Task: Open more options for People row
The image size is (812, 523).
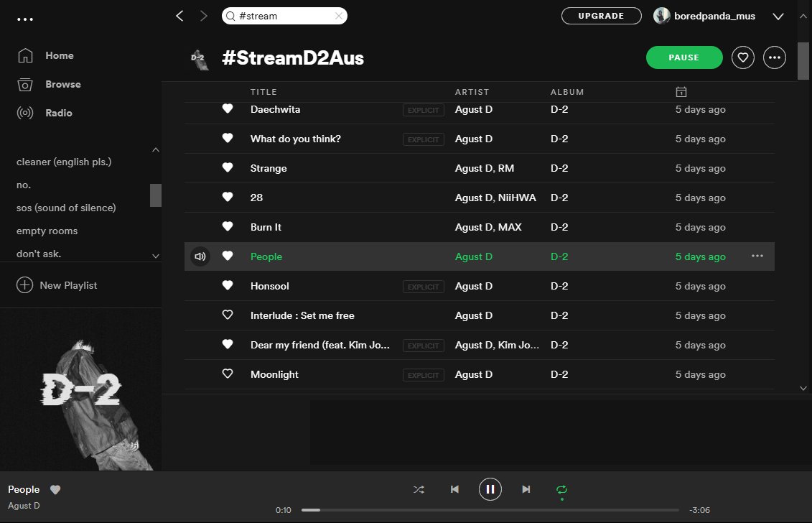Action: (x=757, y=256)
